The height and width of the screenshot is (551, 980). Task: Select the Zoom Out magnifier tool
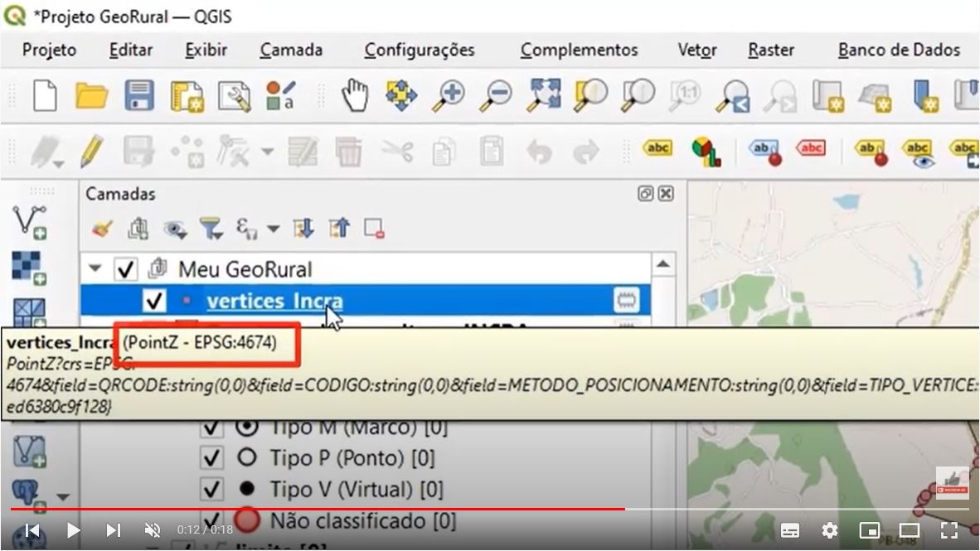(496, 95)
